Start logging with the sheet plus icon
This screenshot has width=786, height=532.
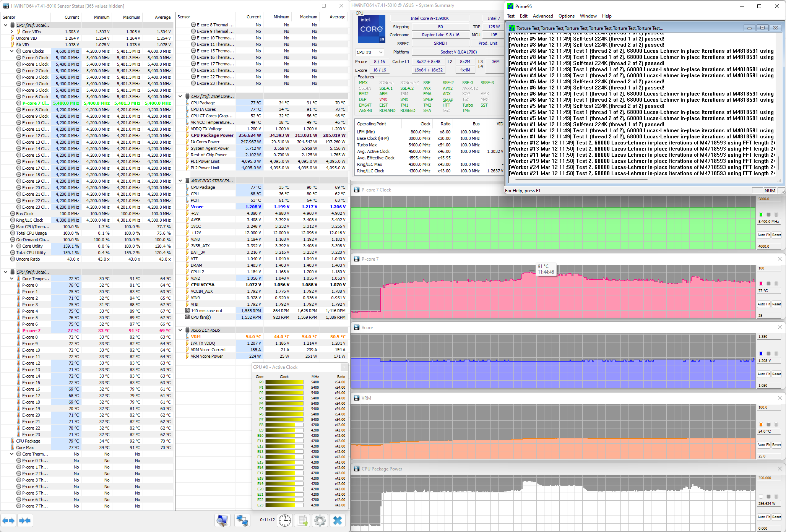click(x=303, y=520)
